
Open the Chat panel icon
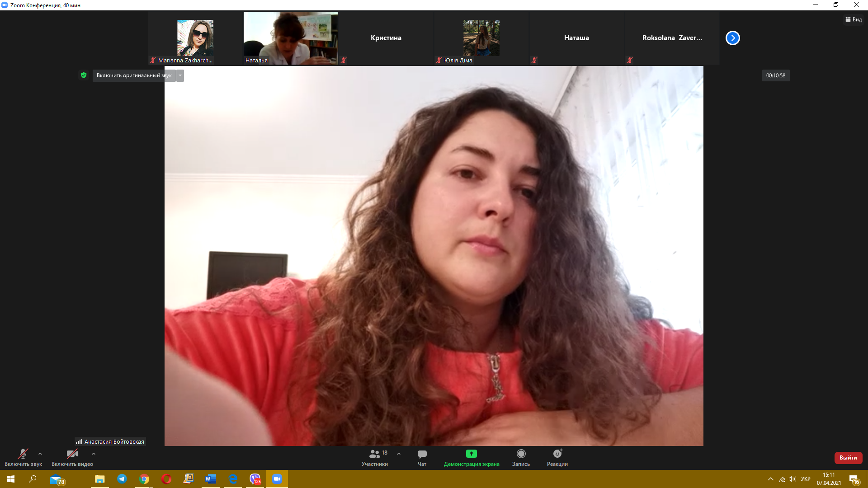(x=422, y=454)
